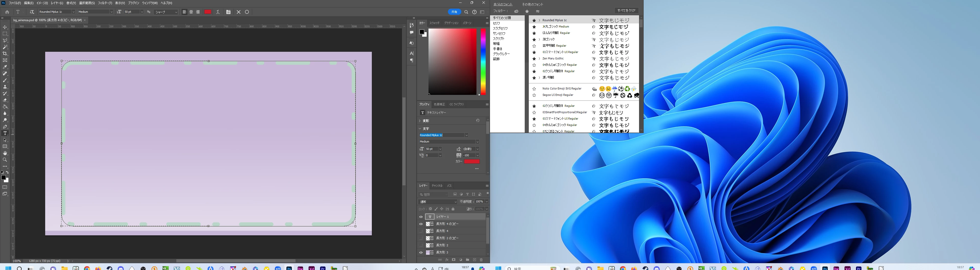Select the スクリプト font category
980x270 pixels.
point(499,39)
